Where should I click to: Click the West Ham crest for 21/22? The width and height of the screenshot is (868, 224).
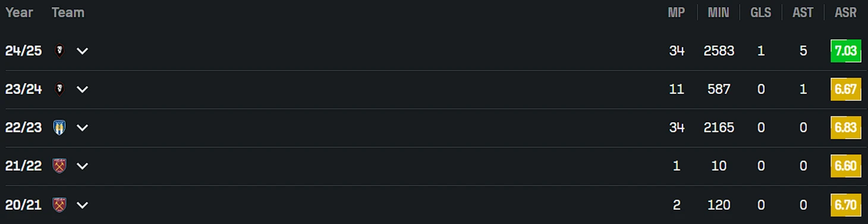(x=59, y=166)
